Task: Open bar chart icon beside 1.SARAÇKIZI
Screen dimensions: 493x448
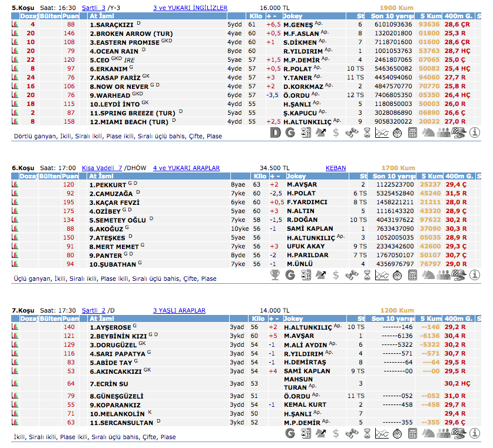Action: tap(15, 25)
